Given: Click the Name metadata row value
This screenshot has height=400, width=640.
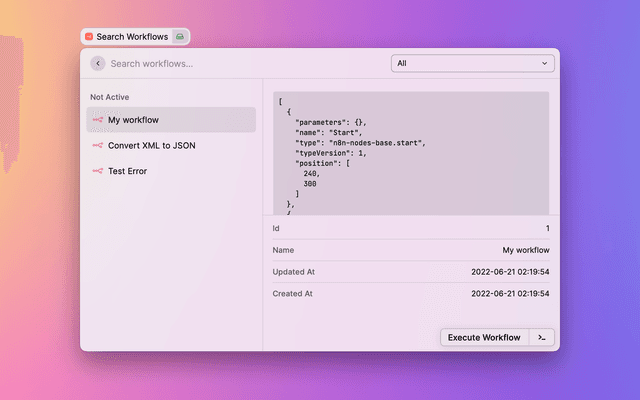Looking at the screenshot, I should [x=525, y=250].
